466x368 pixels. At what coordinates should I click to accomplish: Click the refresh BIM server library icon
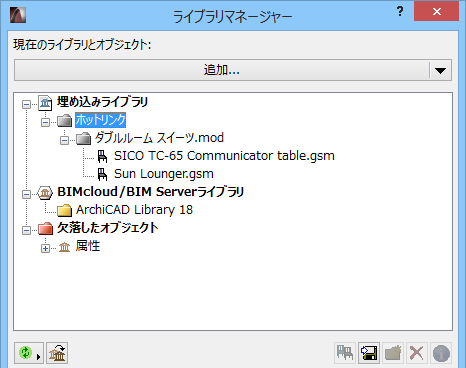[57, 353]
